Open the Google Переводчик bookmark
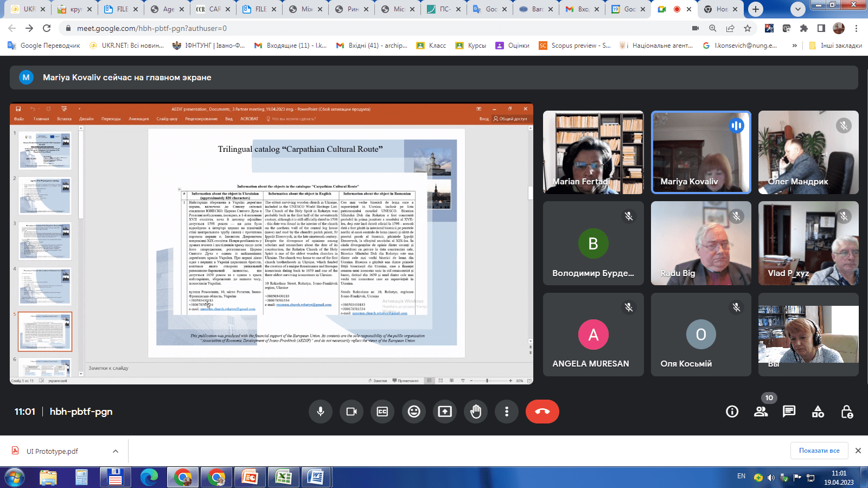Image resolution: width=868 pixels, height=488 pixels. click(44, 46)
